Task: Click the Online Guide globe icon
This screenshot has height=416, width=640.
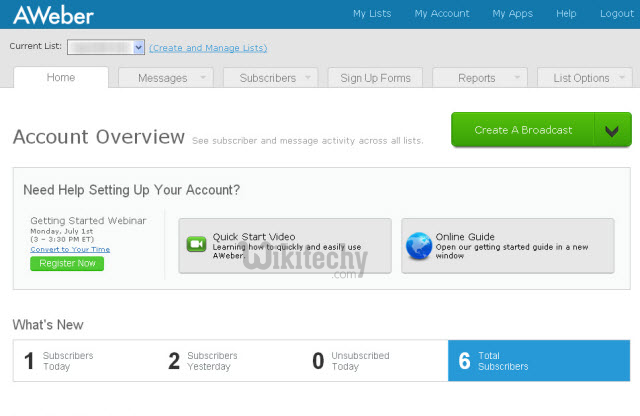Action: (x=419, y=246)
